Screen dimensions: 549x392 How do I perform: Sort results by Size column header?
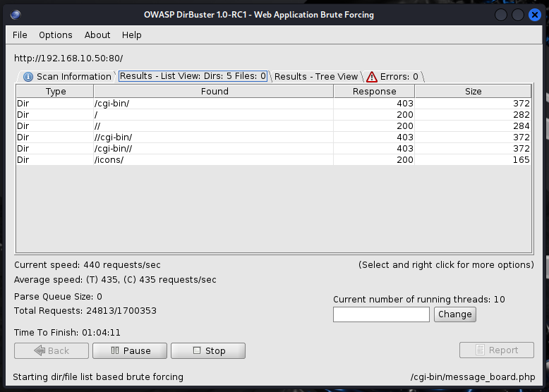pyautogui.click(x=473, y=91)
